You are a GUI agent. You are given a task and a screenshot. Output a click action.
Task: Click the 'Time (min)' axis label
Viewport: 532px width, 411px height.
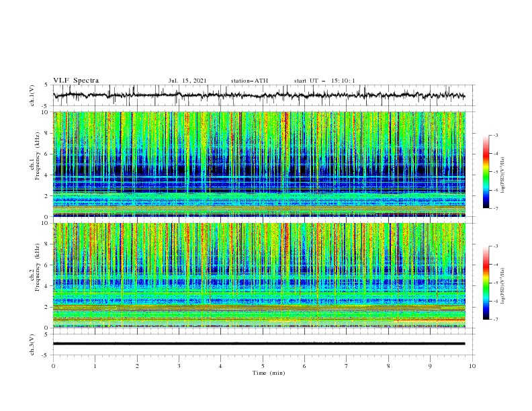(269, 373)
